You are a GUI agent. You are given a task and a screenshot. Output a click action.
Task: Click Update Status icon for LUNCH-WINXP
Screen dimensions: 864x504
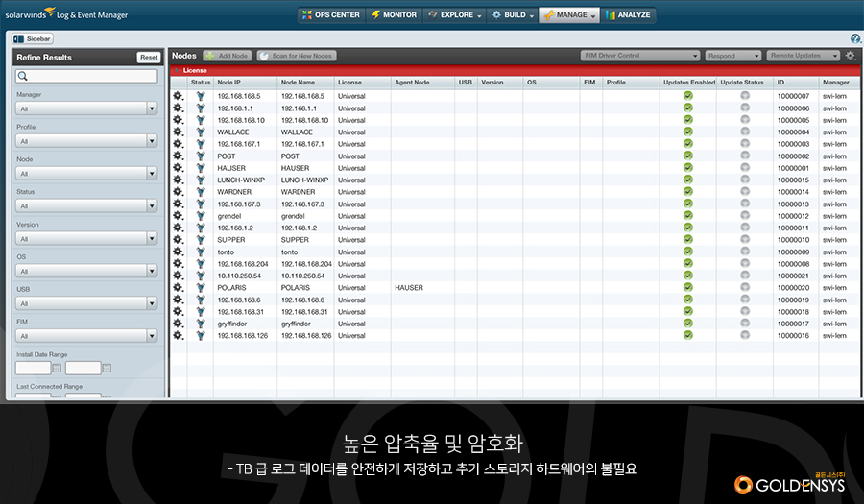(x=745, y=180)
